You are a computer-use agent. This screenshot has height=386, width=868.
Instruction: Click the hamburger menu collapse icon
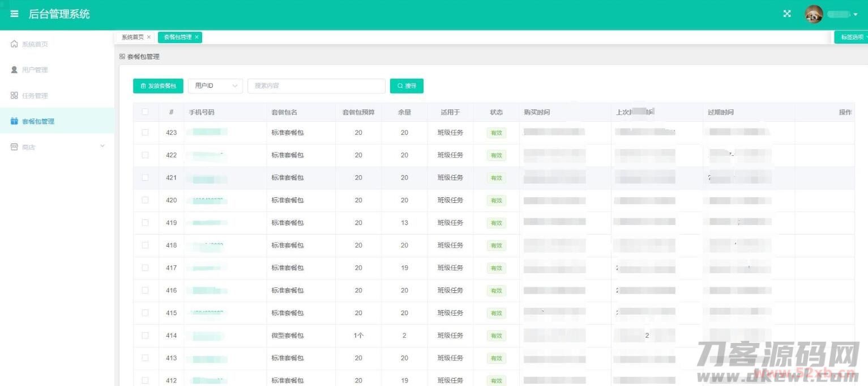click(x=14, y=14)
